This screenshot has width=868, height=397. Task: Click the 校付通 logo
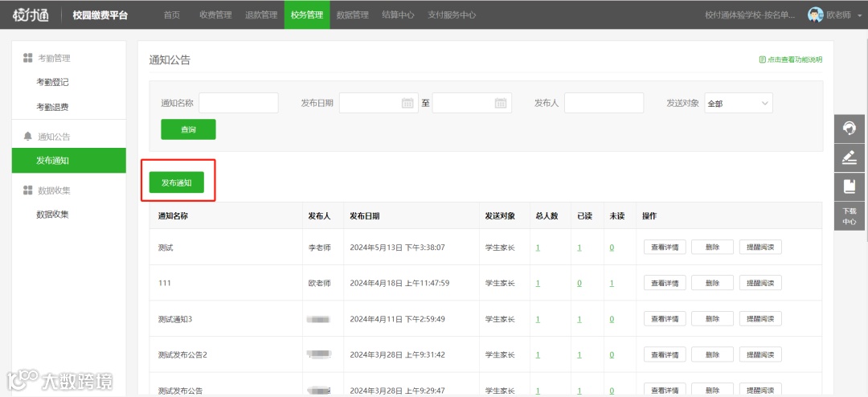point(31,15)
